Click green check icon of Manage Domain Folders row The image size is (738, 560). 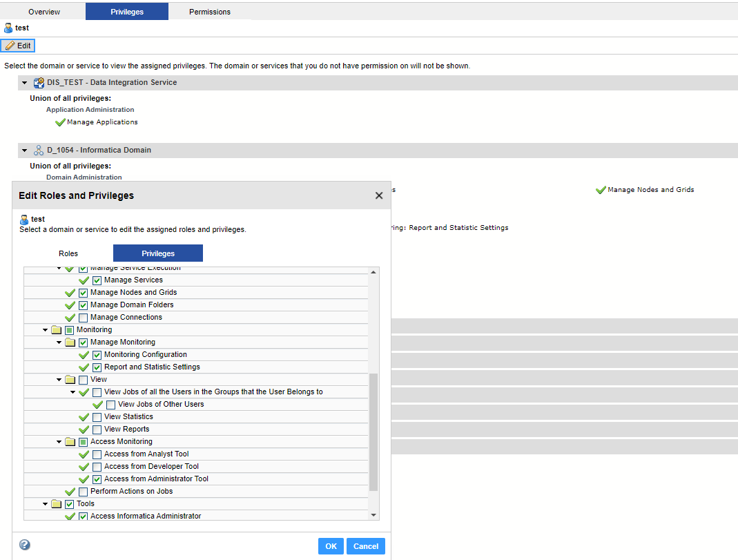click(x=70, y=305)
